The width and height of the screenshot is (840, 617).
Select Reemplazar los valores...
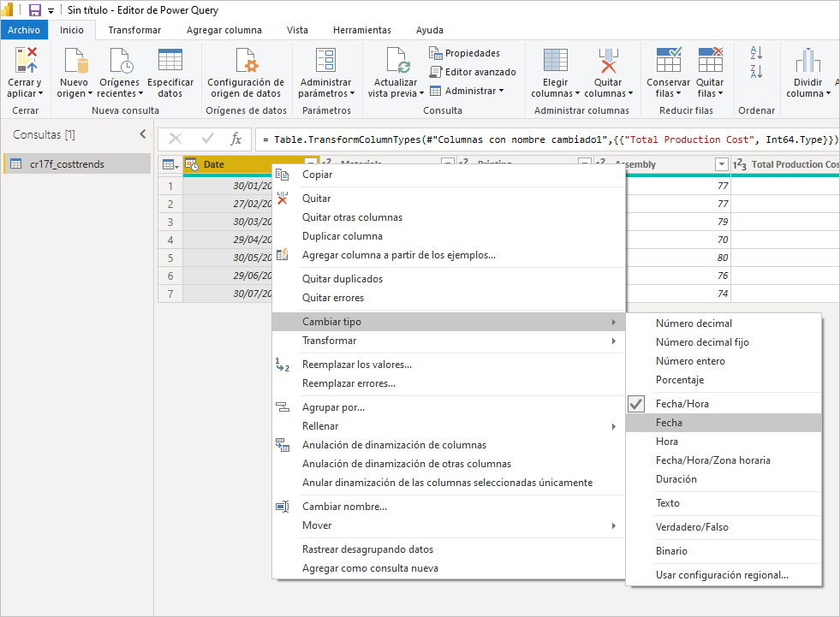[449, 365]
